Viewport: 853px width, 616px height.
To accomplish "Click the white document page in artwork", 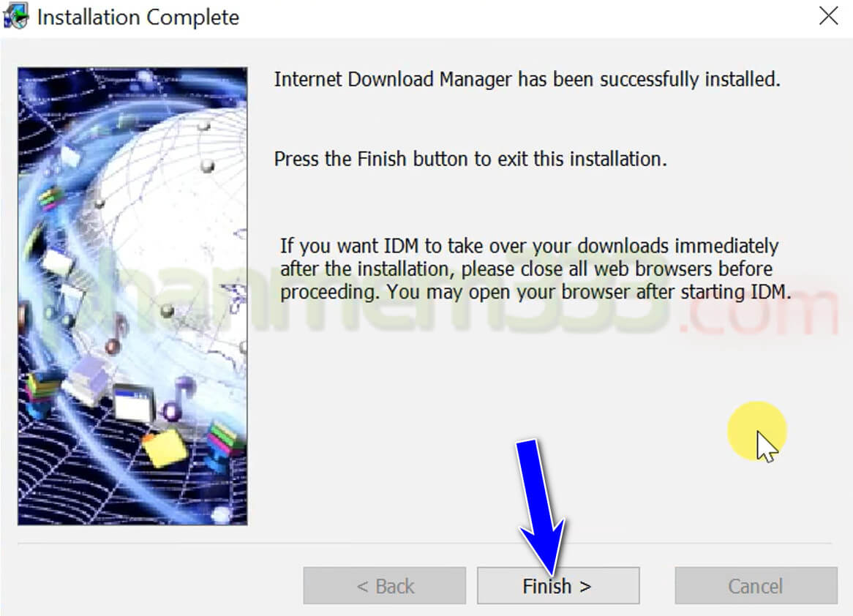I will tap(59, 263).
